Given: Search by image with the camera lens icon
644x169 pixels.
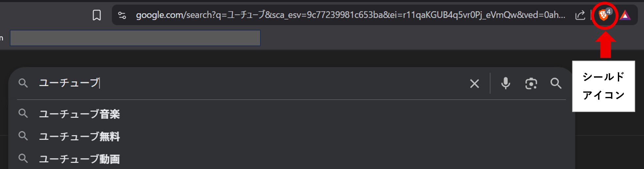Looking at the screenshot, I should (531, 84).
